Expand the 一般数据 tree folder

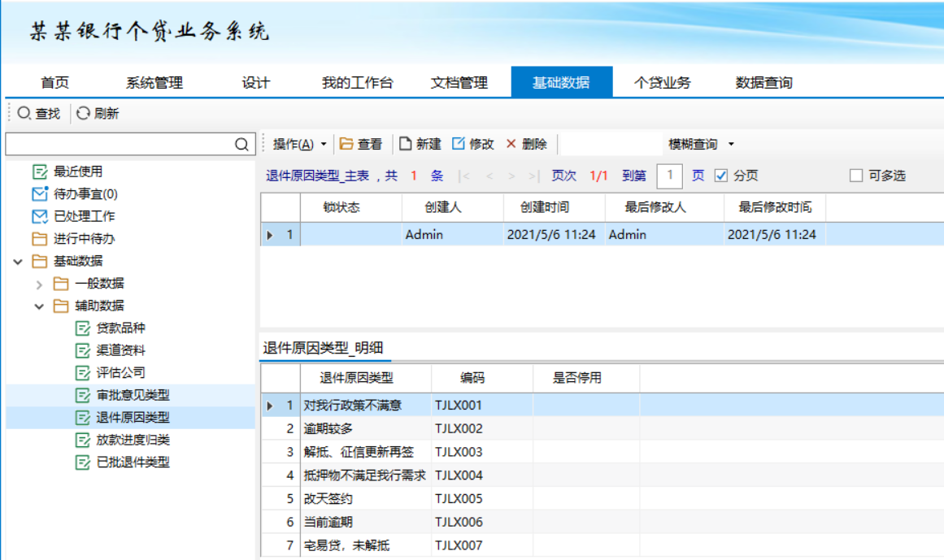[39, 284]
